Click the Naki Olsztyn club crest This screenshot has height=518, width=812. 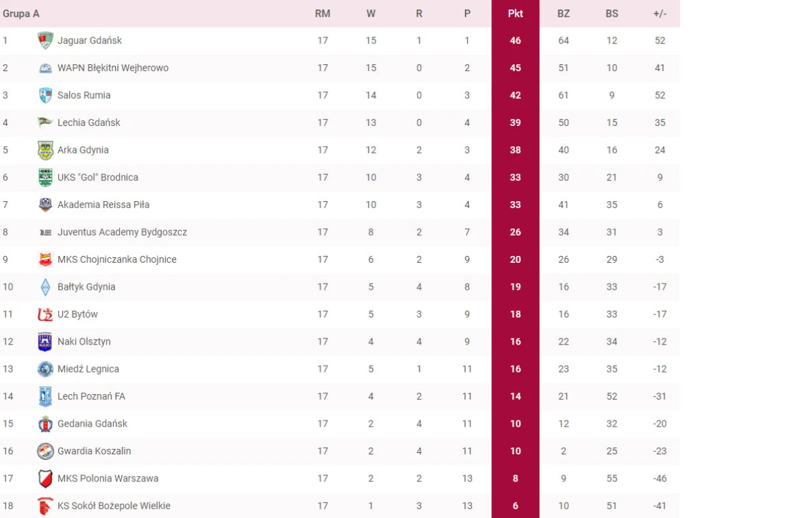(45, 342)
